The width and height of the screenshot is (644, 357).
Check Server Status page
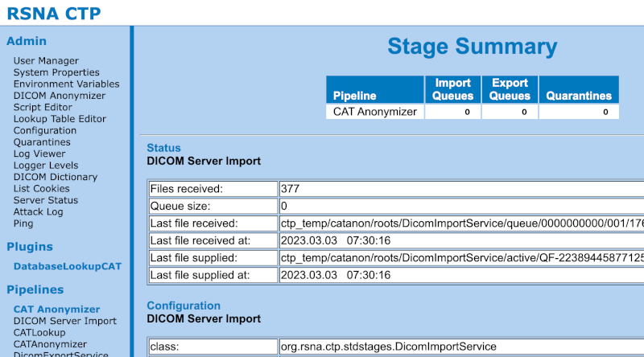click(x=46, y=200)
